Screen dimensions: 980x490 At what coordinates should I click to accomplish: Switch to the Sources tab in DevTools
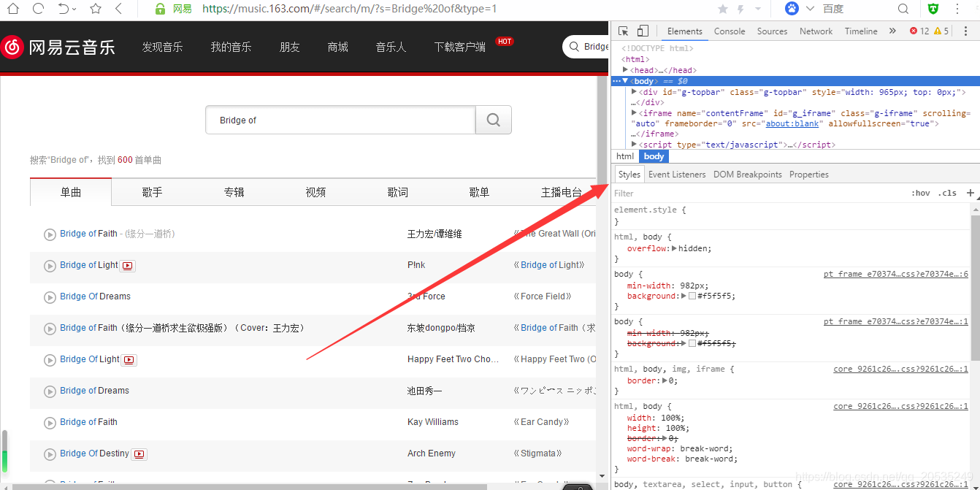coord(772,31)
